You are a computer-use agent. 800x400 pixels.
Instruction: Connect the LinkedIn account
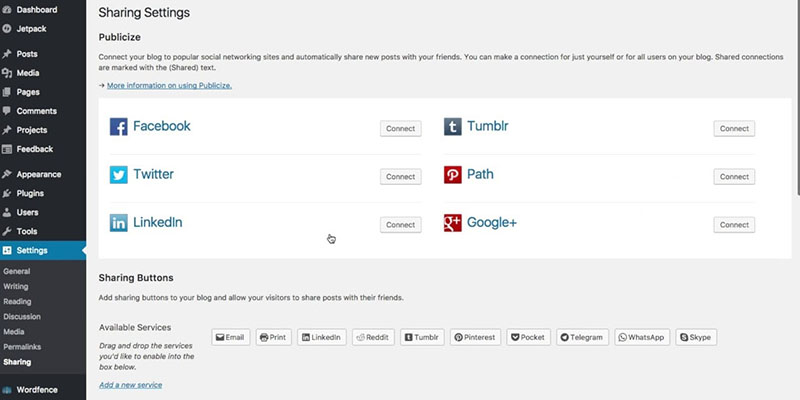pyautogui.click(x=401, y=224)
